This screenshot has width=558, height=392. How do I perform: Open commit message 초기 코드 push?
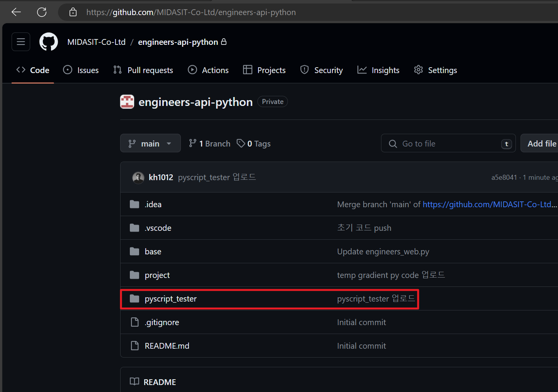tap(364, 228)
